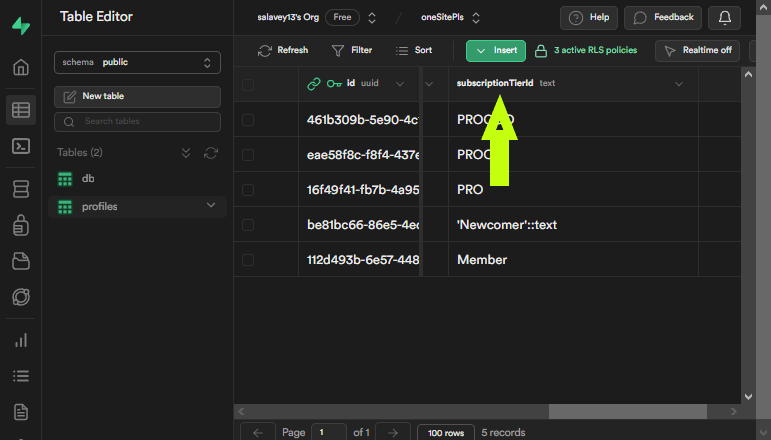Screen dimensions: 771x440
Task: Open the SQL Editor sidebar icon
Action: click(x=20, y=146)
